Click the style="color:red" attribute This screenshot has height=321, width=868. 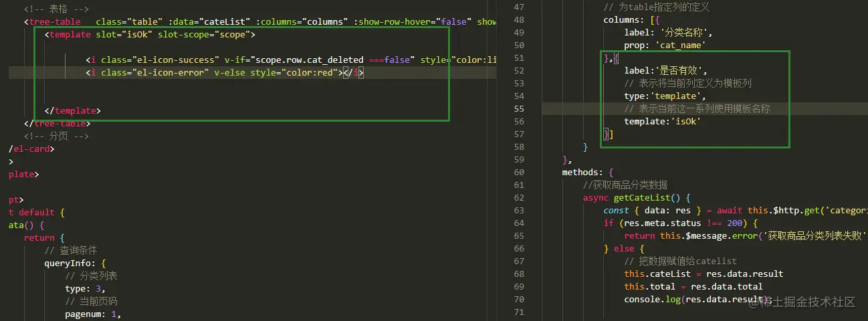[x=294, y=73]
